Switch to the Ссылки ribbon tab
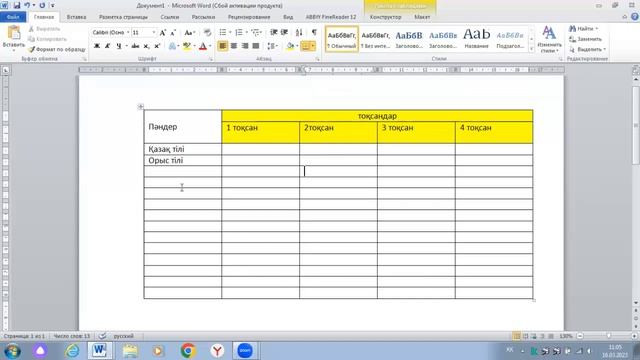640x360 pixels. [170, 17]
